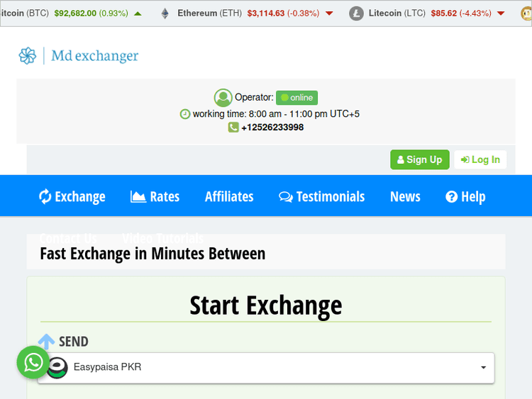
Task: Open the Md exchanger home link text
Action: click(94, 55)
